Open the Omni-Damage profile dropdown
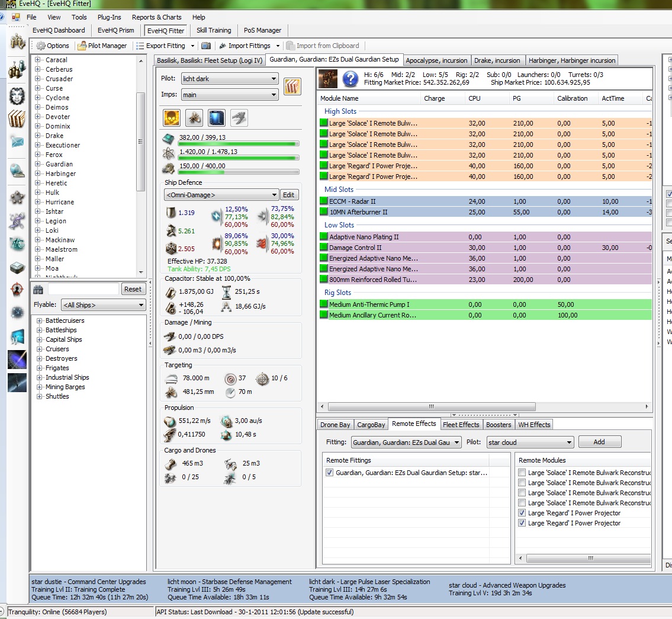Viewport: 672px width, 619px height. click(221, 195)
